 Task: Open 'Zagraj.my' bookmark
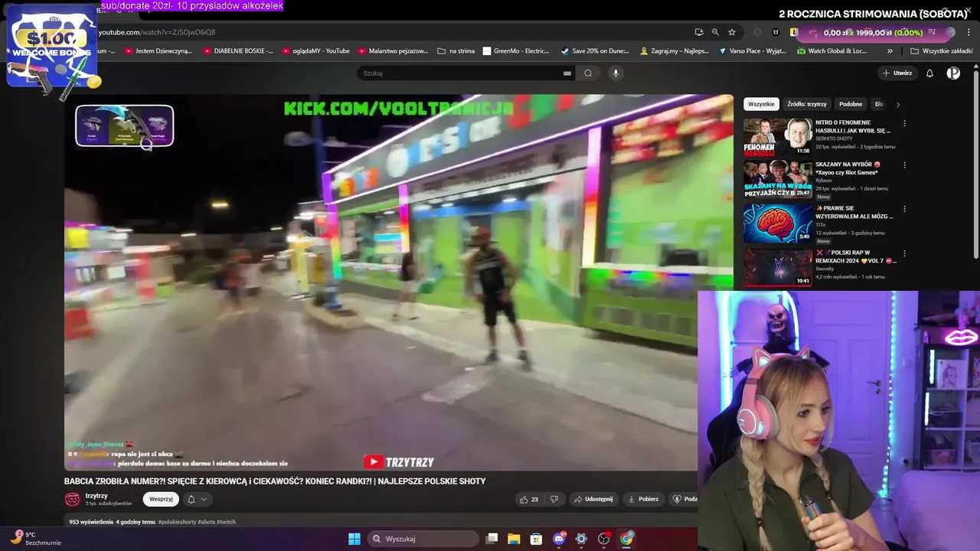click(x=673, y=51)
